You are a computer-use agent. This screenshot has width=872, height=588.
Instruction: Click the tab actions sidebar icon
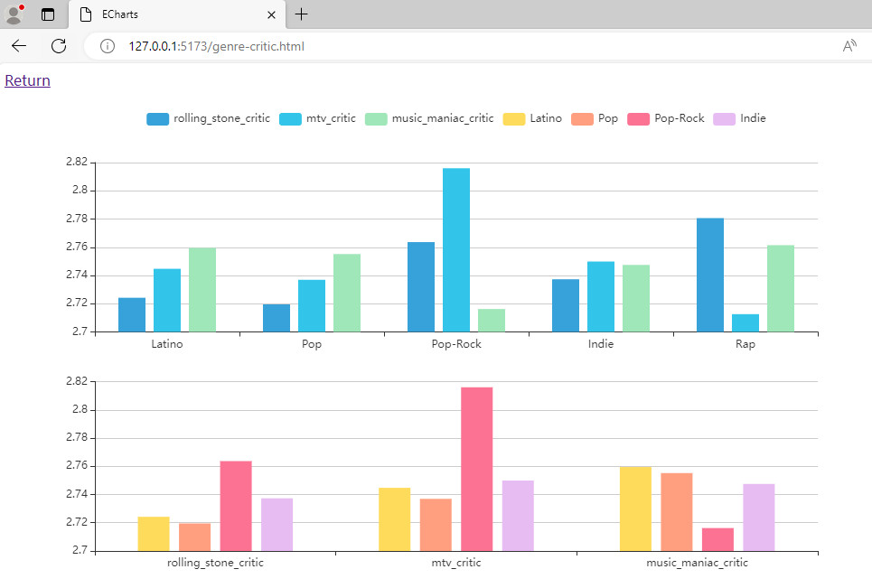(48, 14)
